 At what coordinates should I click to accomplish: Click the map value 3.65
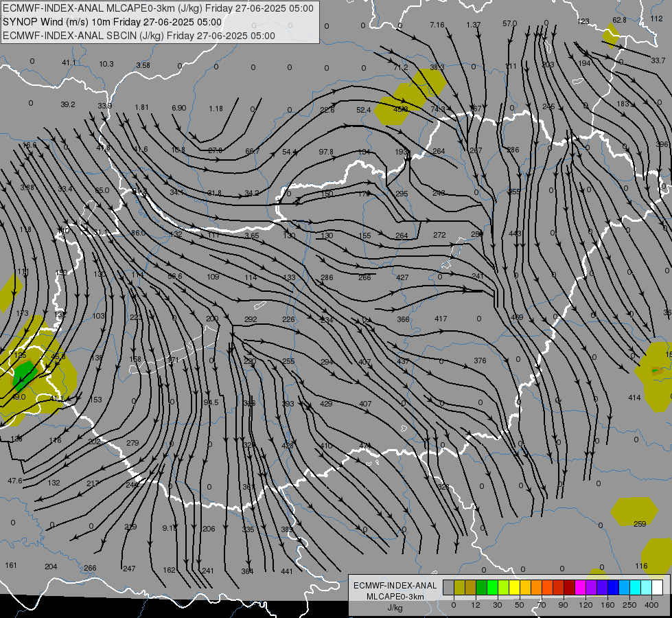click(252, 236)
